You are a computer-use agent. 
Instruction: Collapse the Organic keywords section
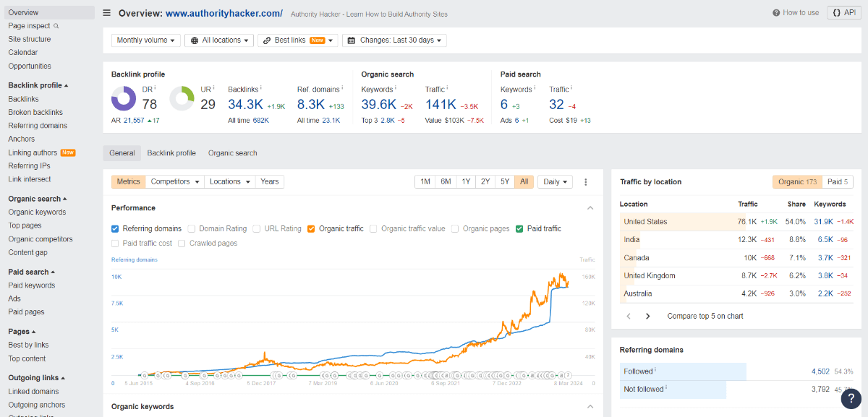tap(590, 407)
